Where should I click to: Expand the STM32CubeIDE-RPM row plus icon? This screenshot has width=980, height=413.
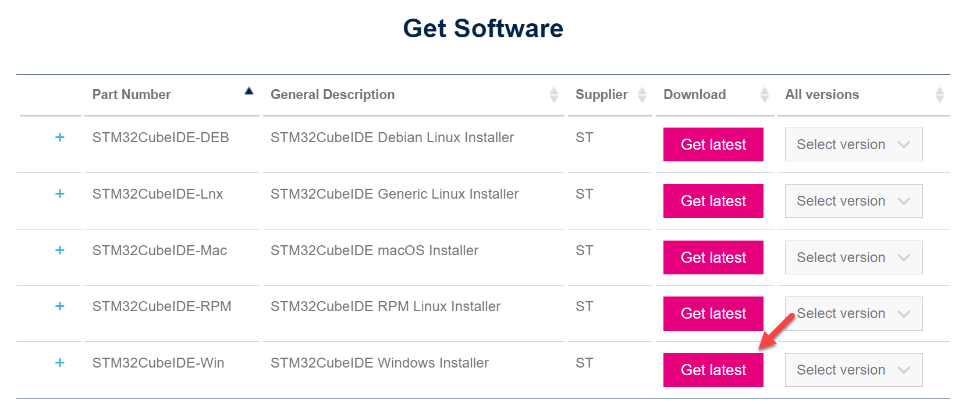tap(59, 306)
